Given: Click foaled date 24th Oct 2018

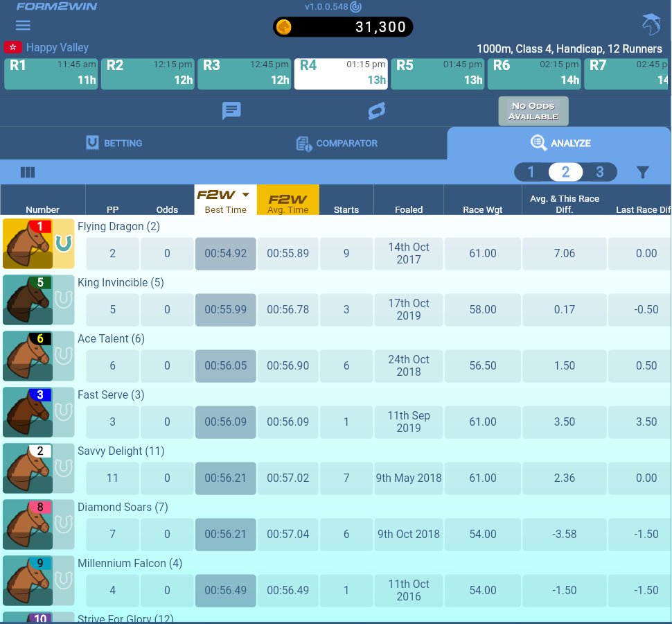Looking at the screenshot, I should coord(409,366).
